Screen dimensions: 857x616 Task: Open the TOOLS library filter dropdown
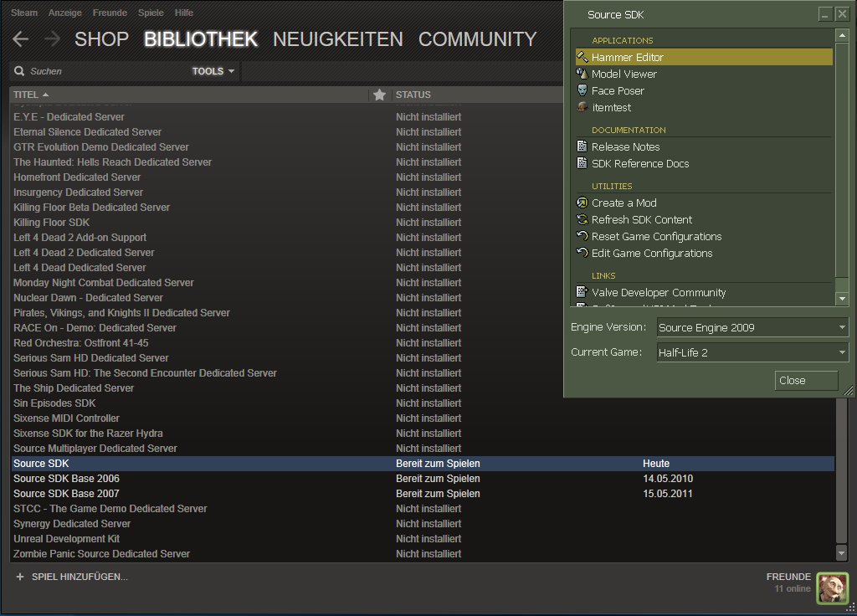point(213,71)
